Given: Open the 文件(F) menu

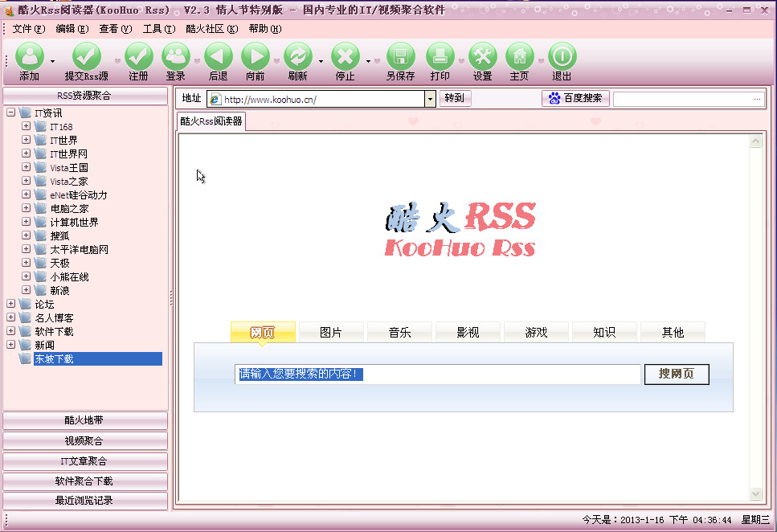Looking at the screenshot, I should click(x=29, y=29).
